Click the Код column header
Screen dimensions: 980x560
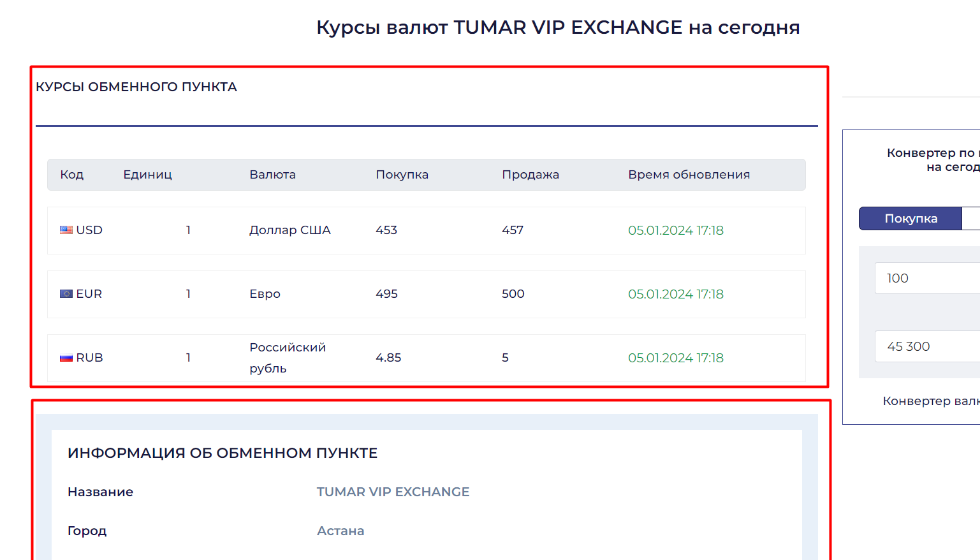[x=72, y=175]
